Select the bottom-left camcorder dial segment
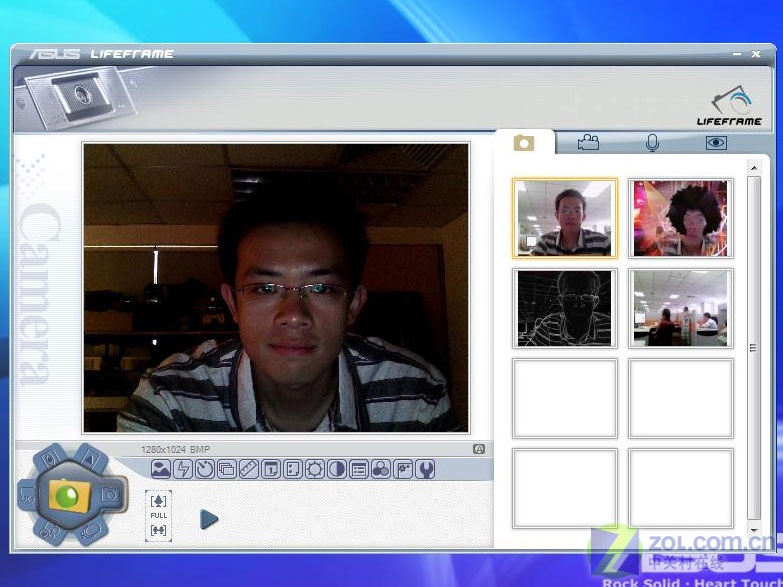 tap(49, 531)
